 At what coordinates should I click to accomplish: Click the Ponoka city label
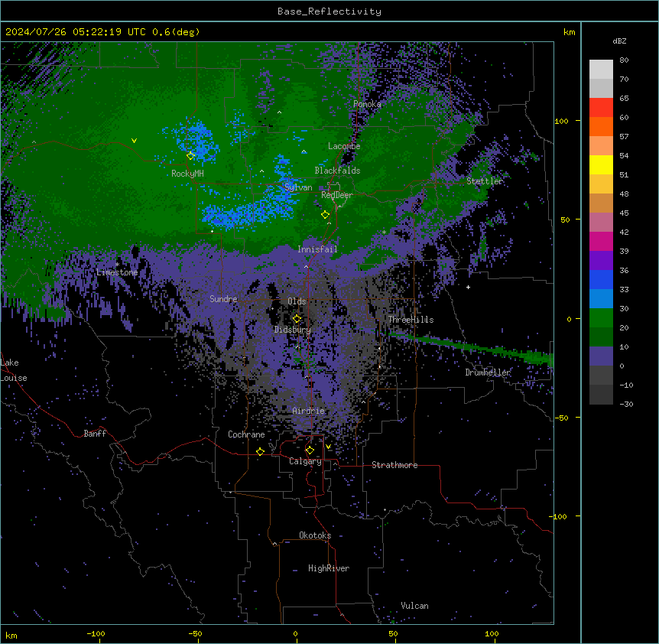367,104
